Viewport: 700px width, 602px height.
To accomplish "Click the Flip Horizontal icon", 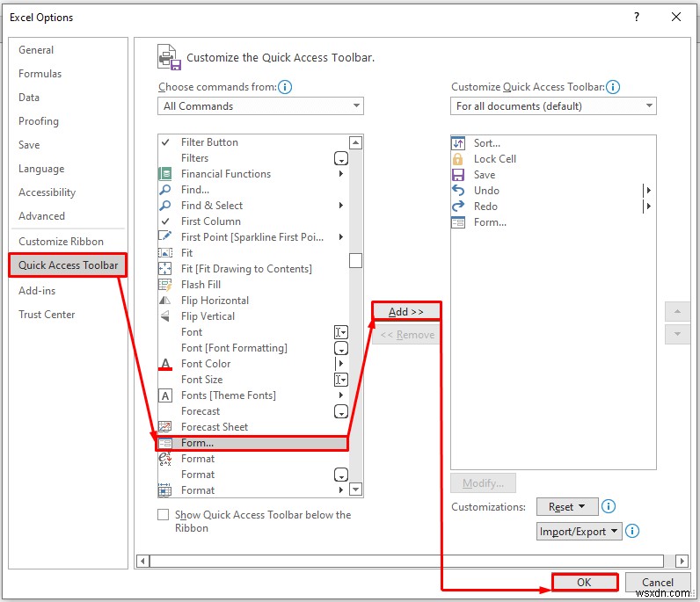I will point(165,301).
